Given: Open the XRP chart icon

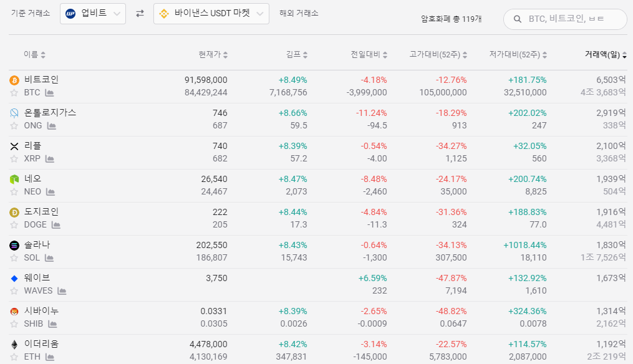Looking at the screenshot, I should pos(50,159).
